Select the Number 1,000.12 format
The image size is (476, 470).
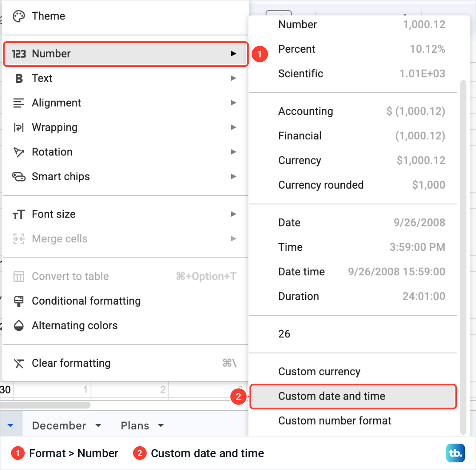click(x=353, y=25)
